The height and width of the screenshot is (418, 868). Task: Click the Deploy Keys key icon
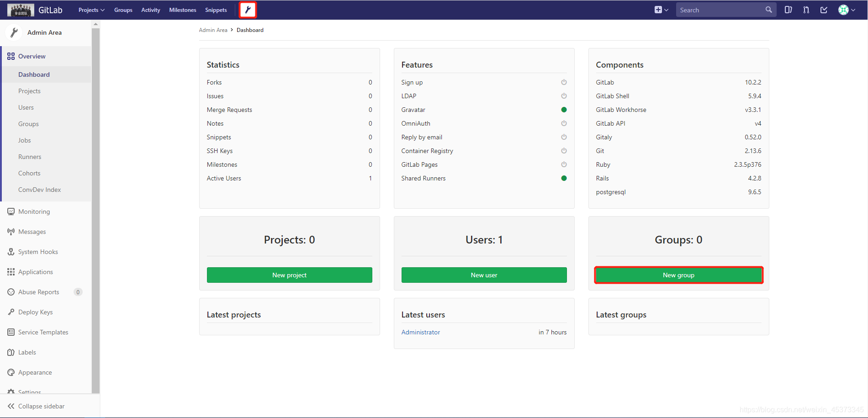click(11, 312)
